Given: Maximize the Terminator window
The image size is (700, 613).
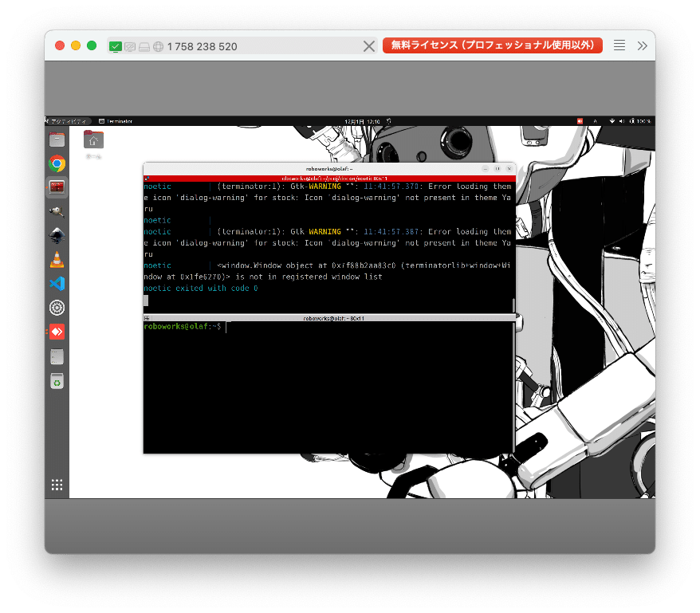Looking at the screenshot, I should (497, 169).
